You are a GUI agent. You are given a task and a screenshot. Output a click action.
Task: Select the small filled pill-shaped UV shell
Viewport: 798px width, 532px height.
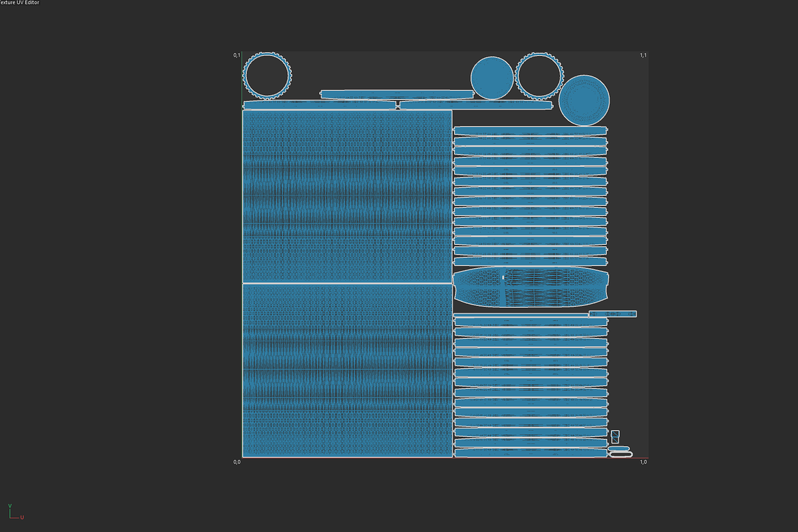[619, 449]
